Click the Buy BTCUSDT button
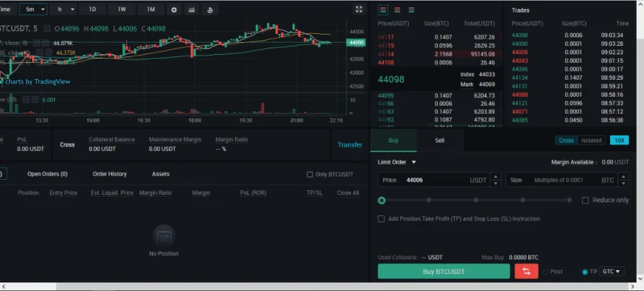The image size is (644, 291). (x=444, y=272)
